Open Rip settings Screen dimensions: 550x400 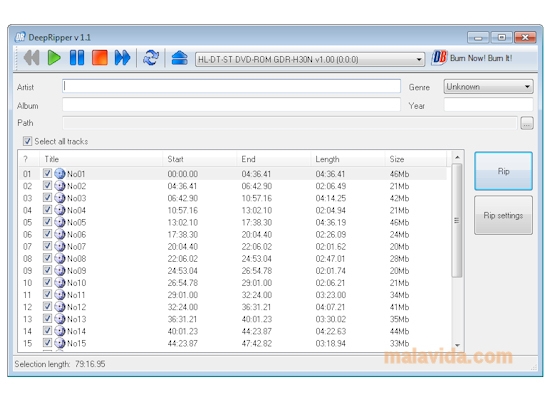coord(503,215)
